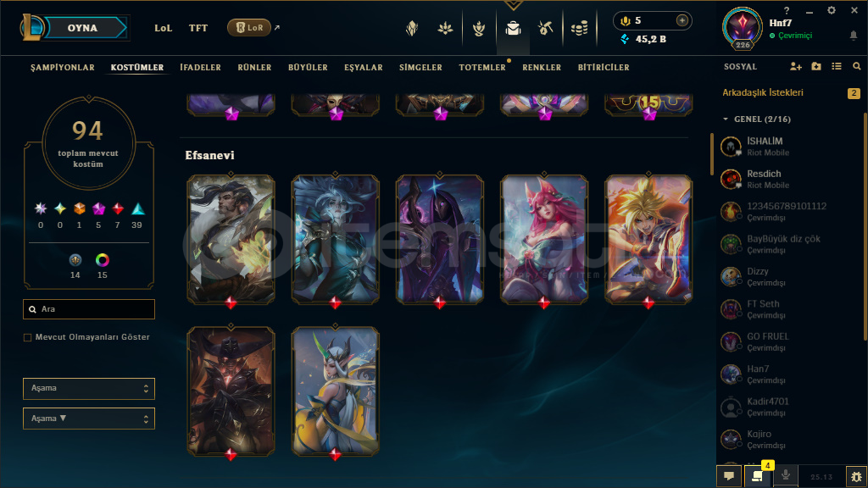
Task: Click the add friend icon
Action: 795,66
